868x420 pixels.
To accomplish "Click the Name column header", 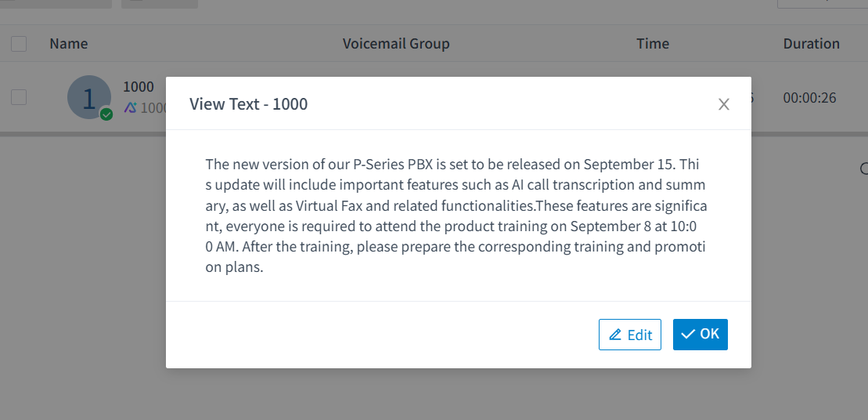I will (69, 44).
